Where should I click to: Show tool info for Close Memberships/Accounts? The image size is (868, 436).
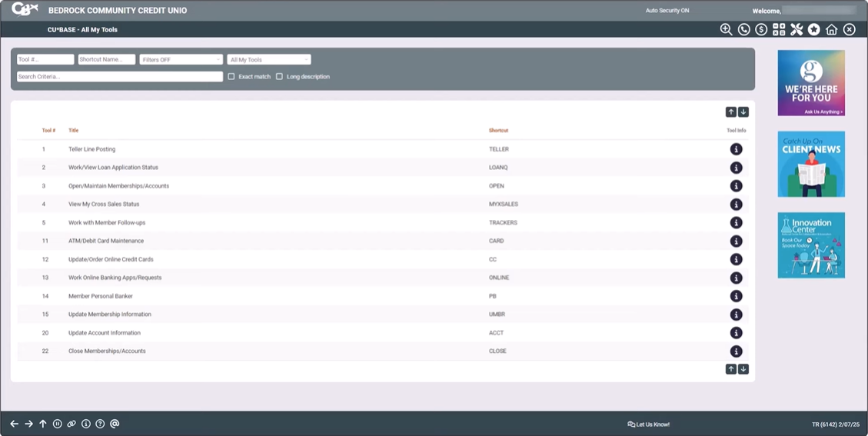tap(736, 351)
